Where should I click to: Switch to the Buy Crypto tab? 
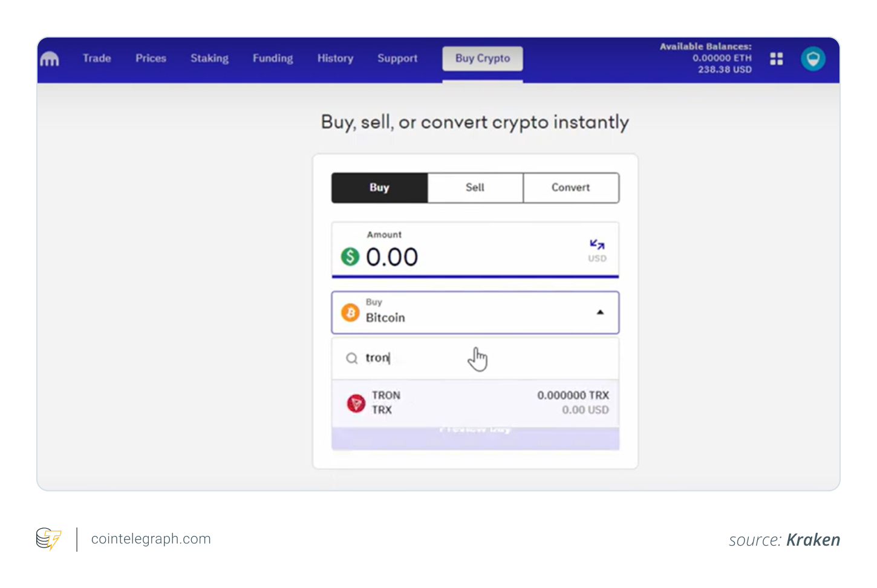tap(482, 58)
